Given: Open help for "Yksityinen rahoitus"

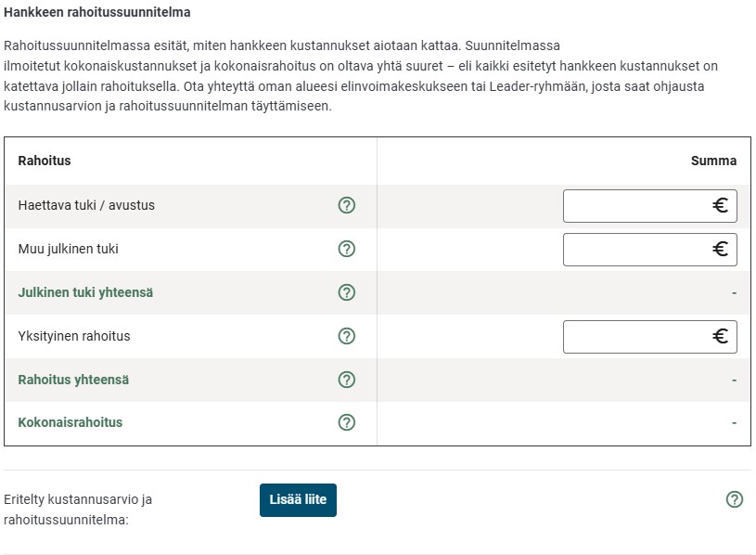Looking at the screenshot, I should point(347,336).
